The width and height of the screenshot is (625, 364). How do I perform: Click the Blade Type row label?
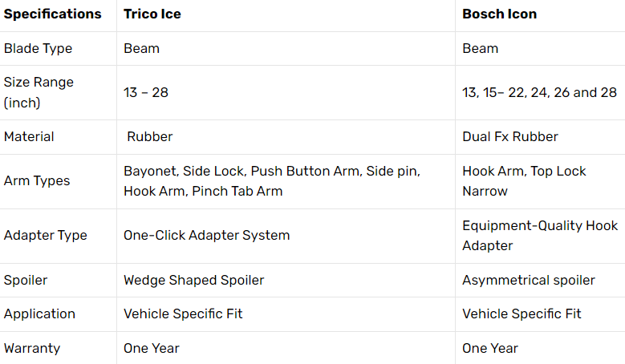pyautogui.click(x=39, y=49)
